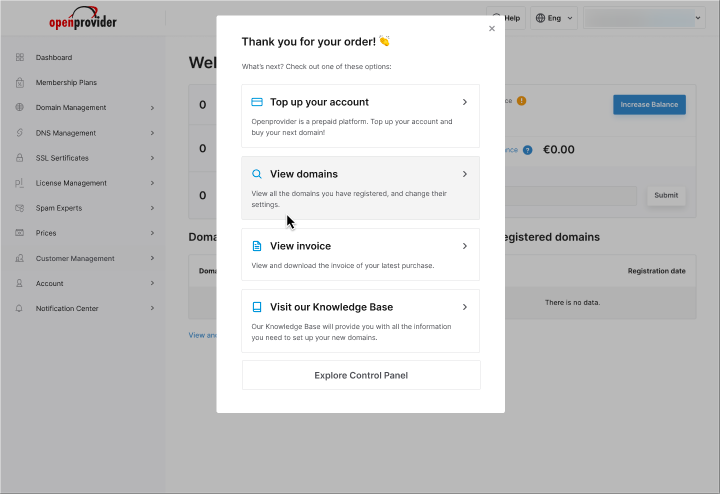Click the Explore Control Panel button
Screen dimensions: 720x494
click(x=361, y=375)
